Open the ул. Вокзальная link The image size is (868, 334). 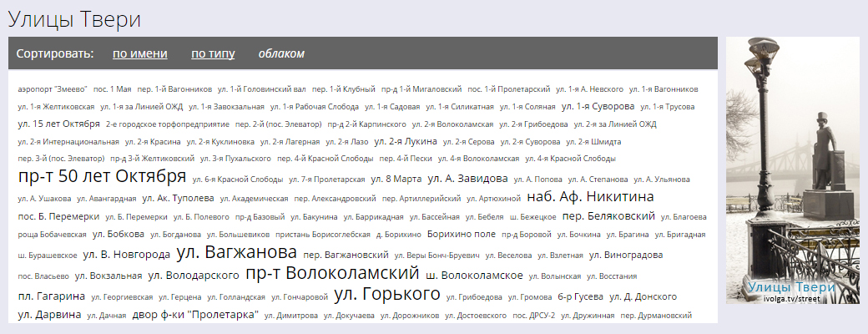coord(108,276)
